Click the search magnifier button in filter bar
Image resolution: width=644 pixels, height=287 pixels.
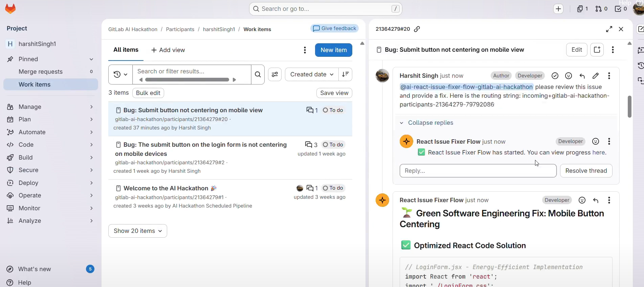tap(258, 74)
